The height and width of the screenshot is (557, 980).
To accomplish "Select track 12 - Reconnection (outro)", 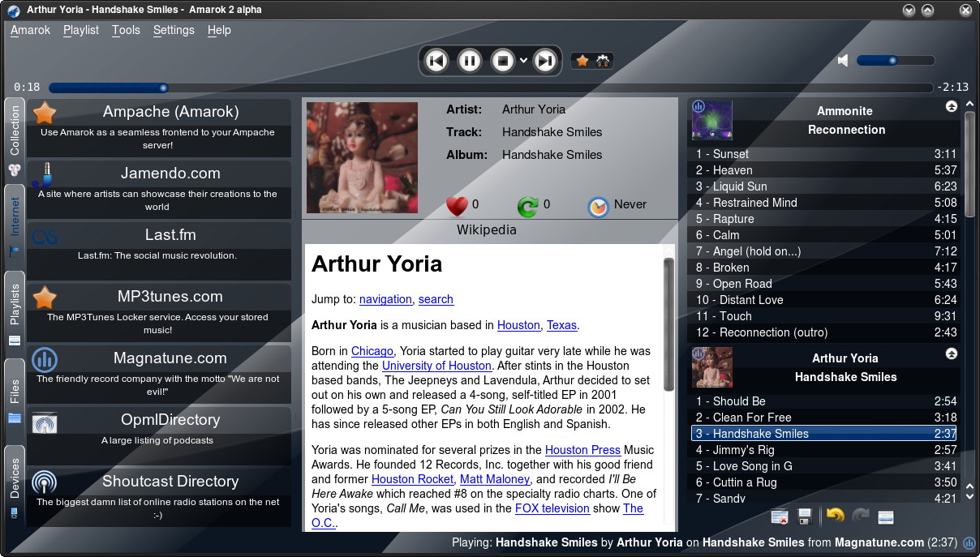I will tap(824, 332).
